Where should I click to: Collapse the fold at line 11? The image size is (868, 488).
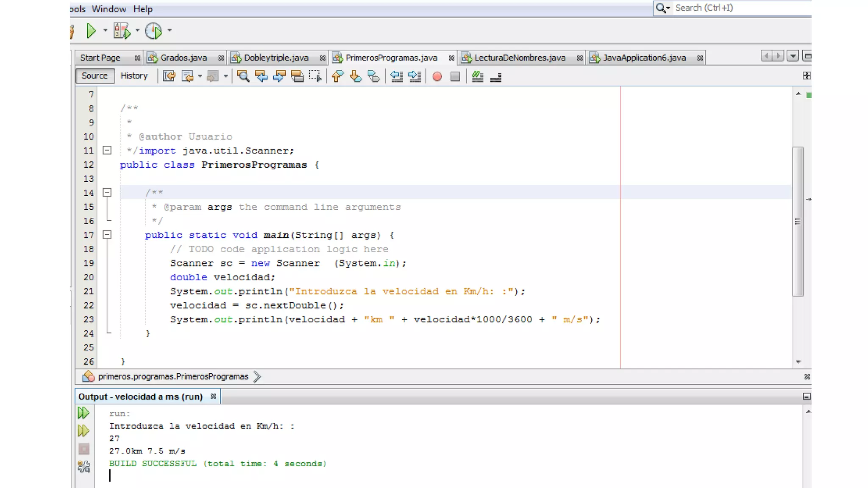coord(107,150)
